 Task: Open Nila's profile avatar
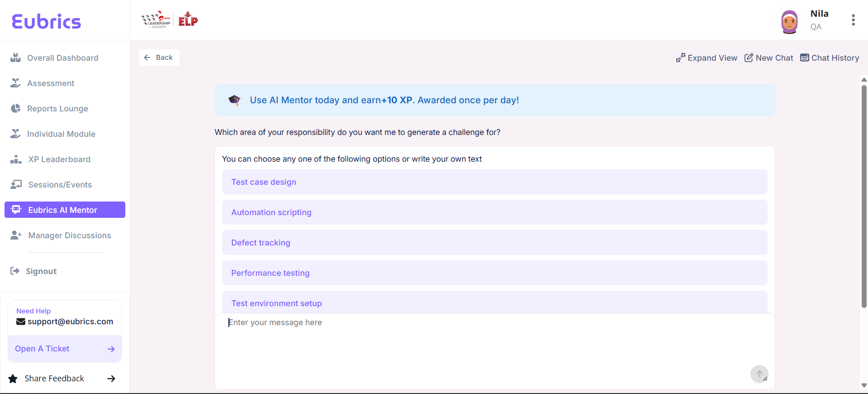click(x=789, y=21)
